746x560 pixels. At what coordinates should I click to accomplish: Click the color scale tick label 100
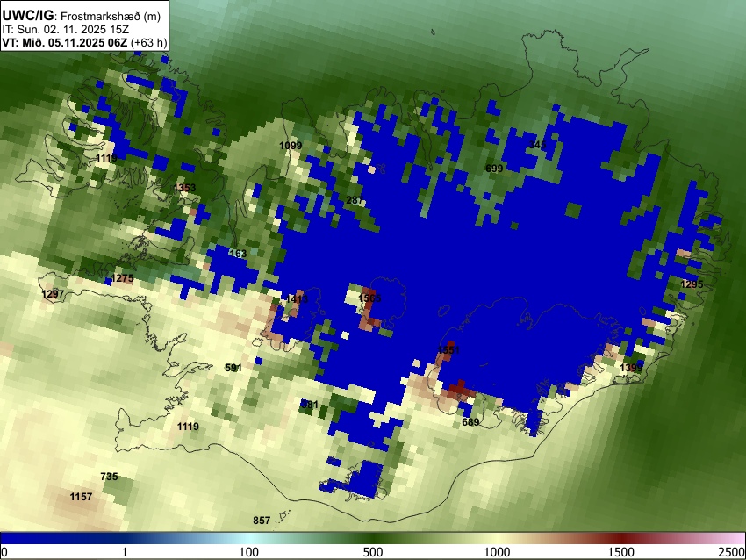click(249, 552)
